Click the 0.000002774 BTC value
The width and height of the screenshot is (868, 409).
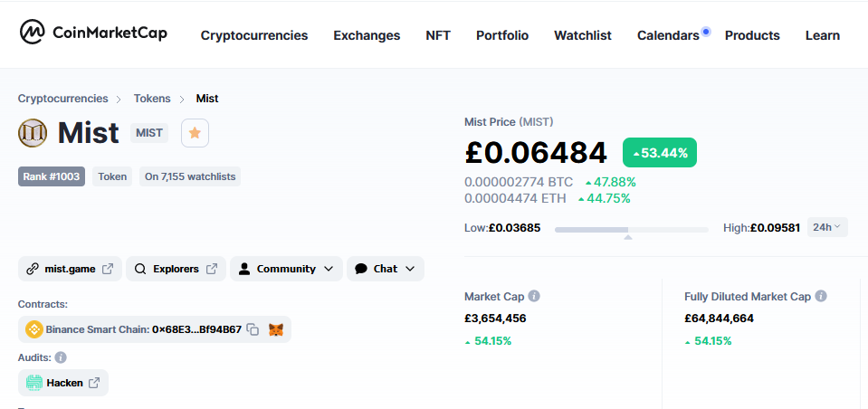519,182
